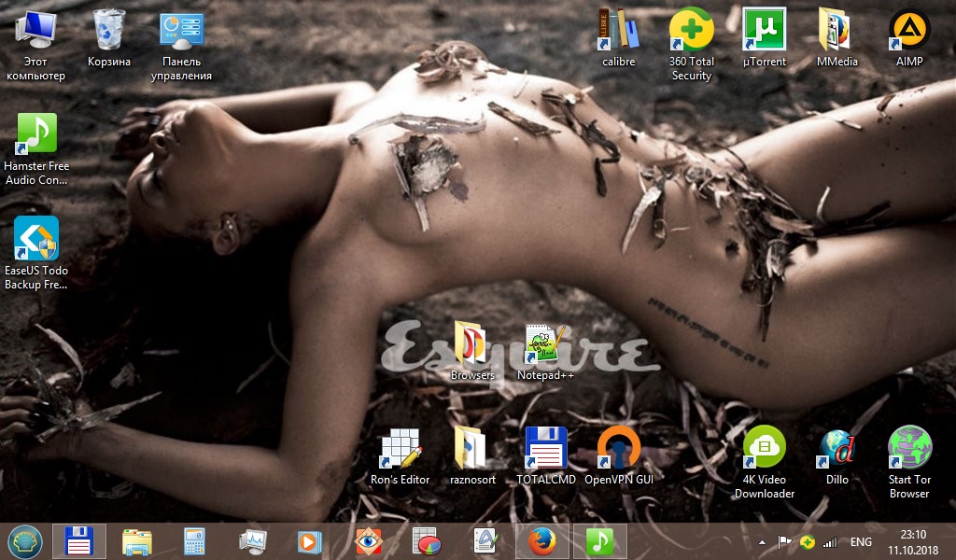Select the Start Tor Browser icon
This screenshot has height=560, width=956.
[909, 463]
